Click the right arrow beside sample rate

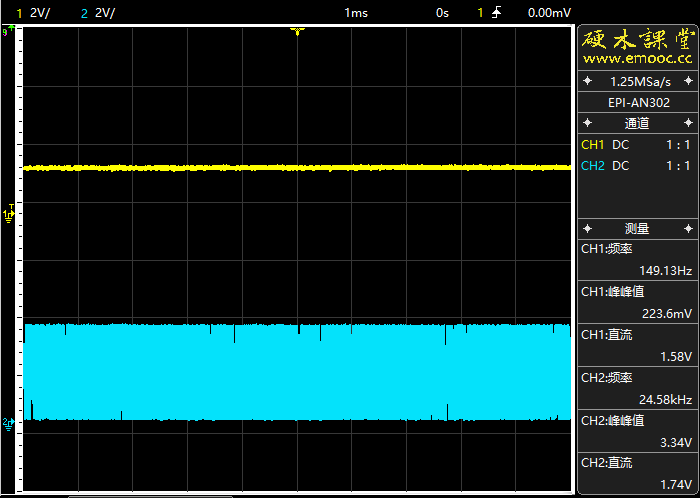point(689,81)
